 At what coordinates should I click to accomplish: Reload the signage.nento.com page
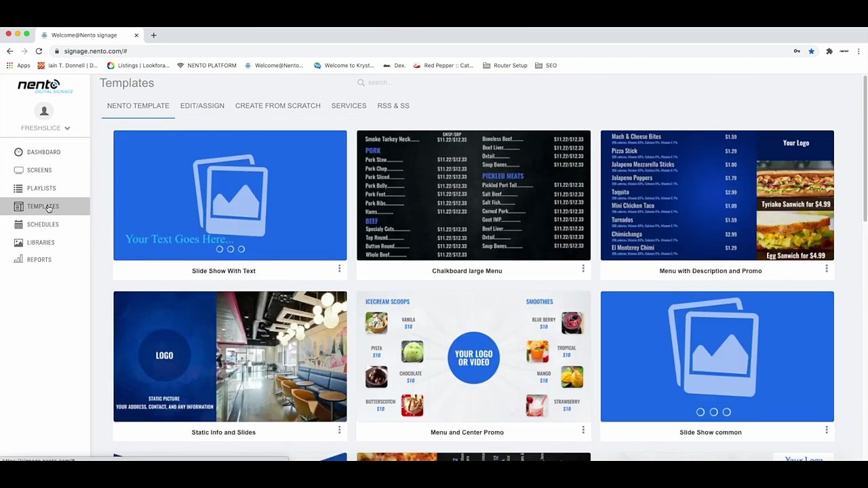39,51
